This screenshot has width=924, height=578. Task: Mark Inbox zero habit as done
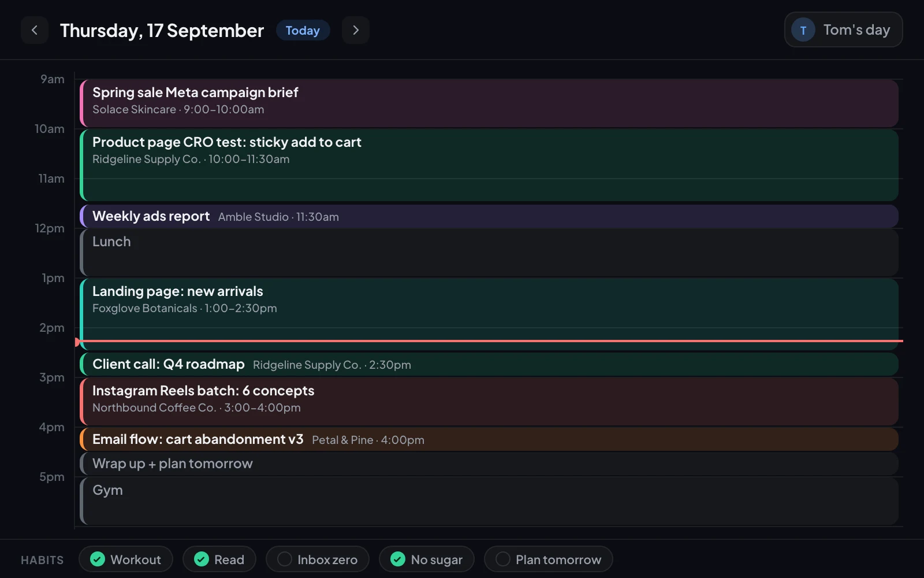click(x=318, y=559)
